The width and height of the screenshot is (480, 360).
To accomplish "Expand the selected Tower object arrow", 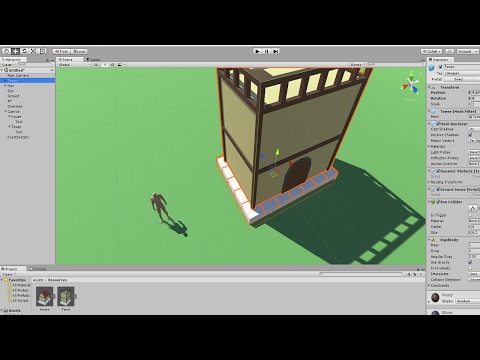I will point(4,81).
